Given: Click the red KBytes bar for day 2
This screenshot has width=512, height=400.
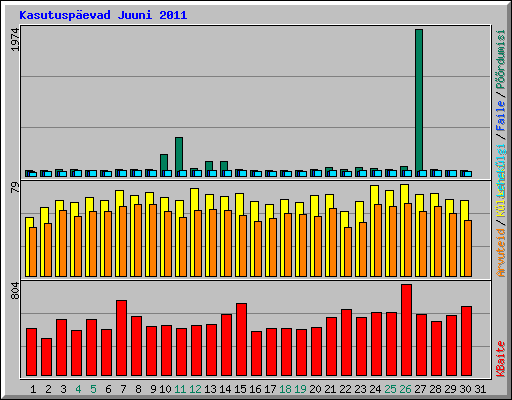Looking at the screenshot, I should point(46,357).
